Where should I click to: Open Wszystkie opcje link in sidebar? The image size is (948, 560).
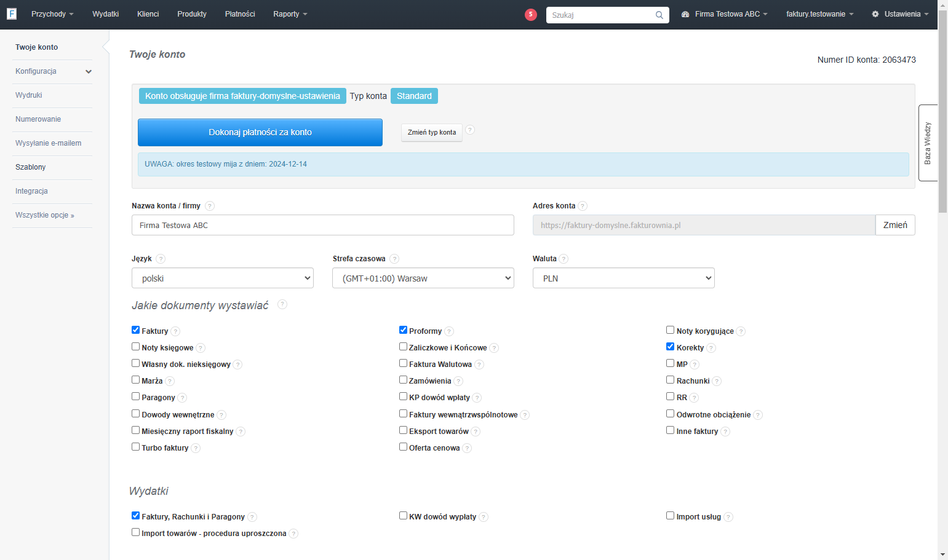(x=45, y=215)
